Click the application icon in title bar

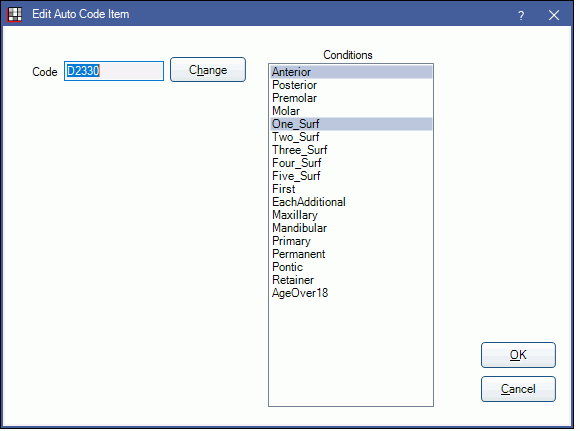tap(15, 14)
